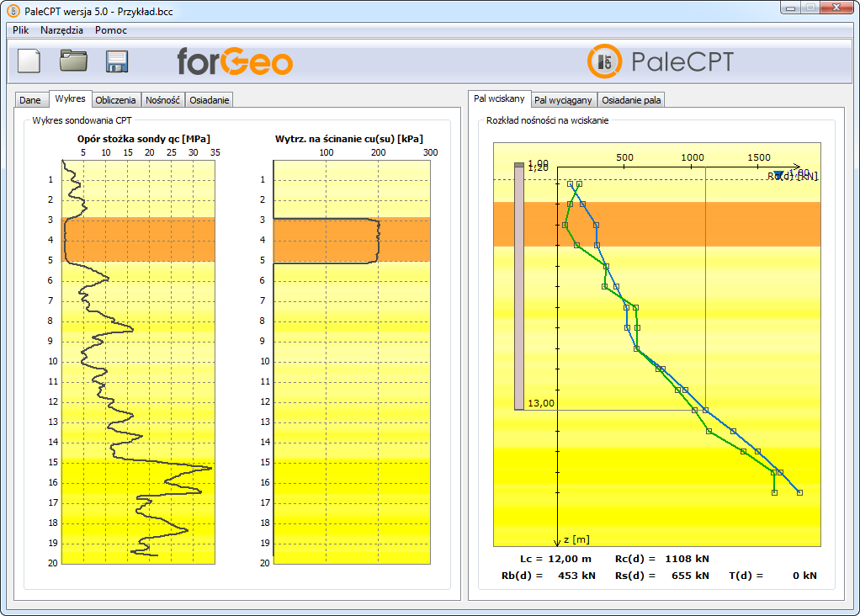860x616 pixels.
Task: Select the Pal wciskany tab
Action: click(499, 98)
